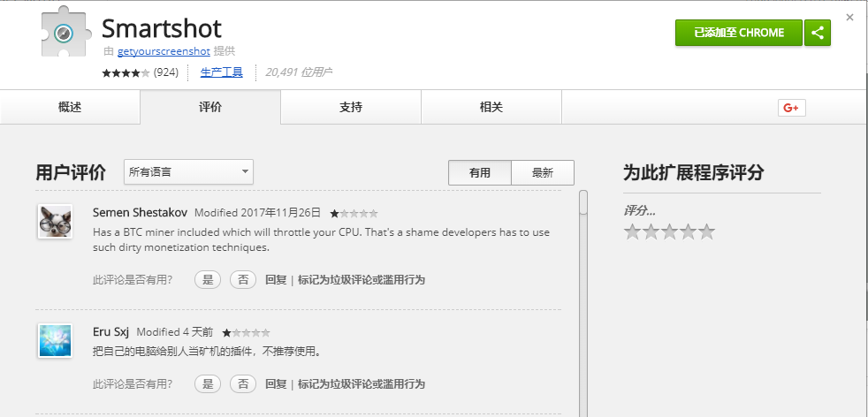
Task: Click the Modified 2017年11月26日 date text
Action: click(x=257, y=212)
